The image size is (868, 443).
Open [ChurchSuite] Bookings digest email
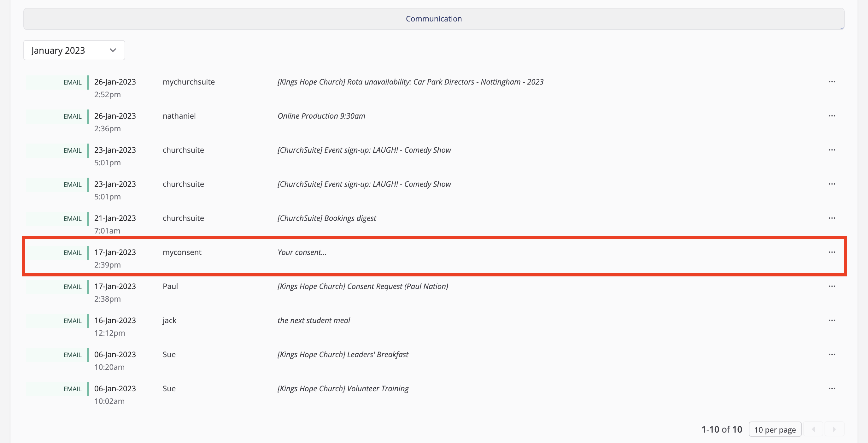coord(326,218)
